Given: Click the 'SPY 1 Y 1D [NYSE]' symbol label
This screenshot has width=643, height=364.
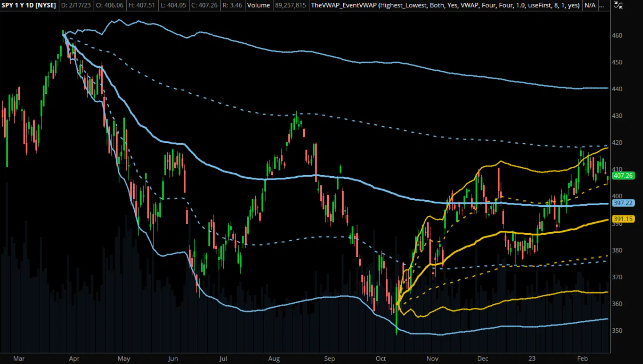Looking at the screenshot, I should click(x=29, y=5).
